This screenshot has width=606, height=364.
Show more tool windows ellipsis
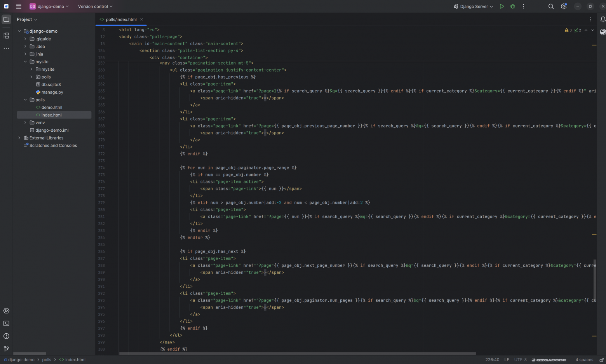pyautogui.click(x=6, y=48)
